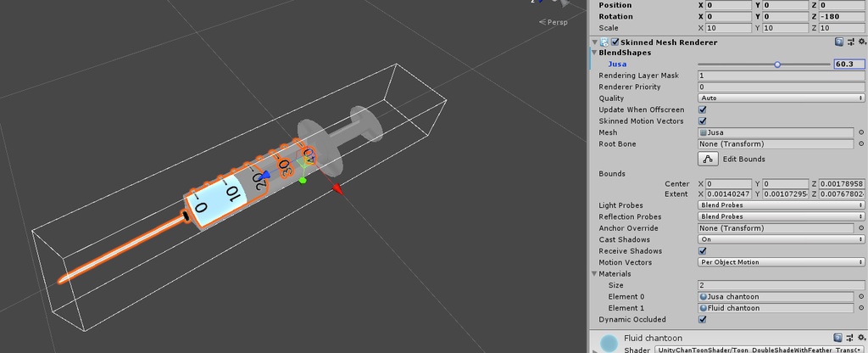
Task: Click Element 1 Fluid chantoon material field
Action: pyautogui.click(x=776, y=308)
